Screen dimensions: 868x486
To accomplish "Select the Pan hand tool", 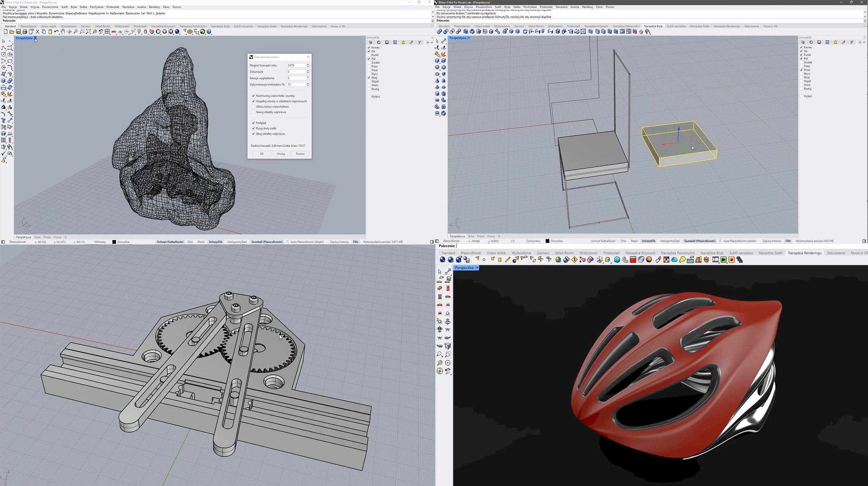I will pyautogui.click(x=63, y=32).
